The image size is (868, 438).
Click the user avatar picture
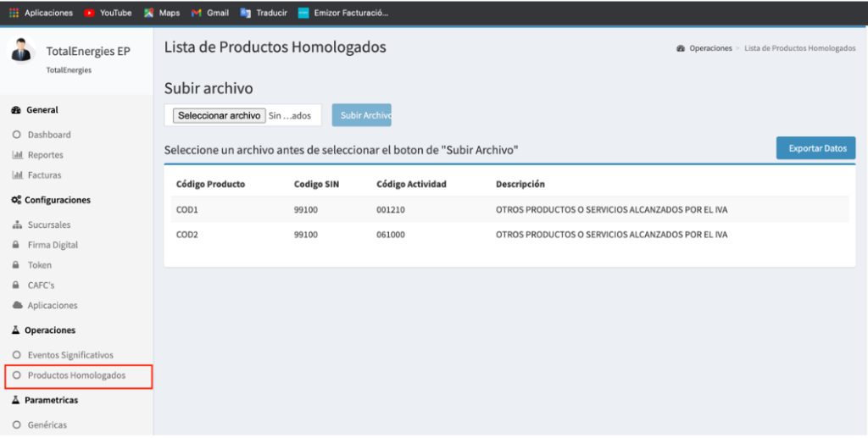21,50
